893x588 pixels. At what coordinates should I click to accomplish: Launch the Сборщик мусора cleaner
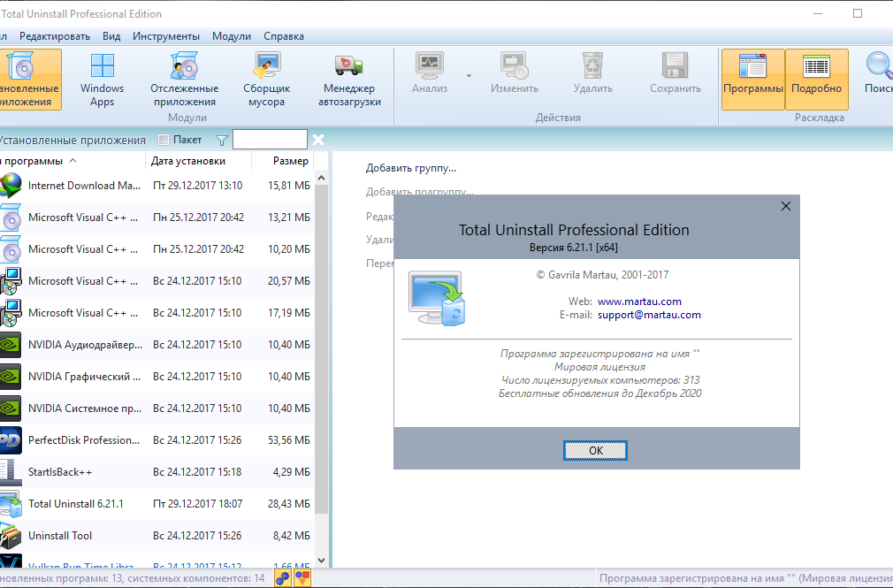point(266,80)
